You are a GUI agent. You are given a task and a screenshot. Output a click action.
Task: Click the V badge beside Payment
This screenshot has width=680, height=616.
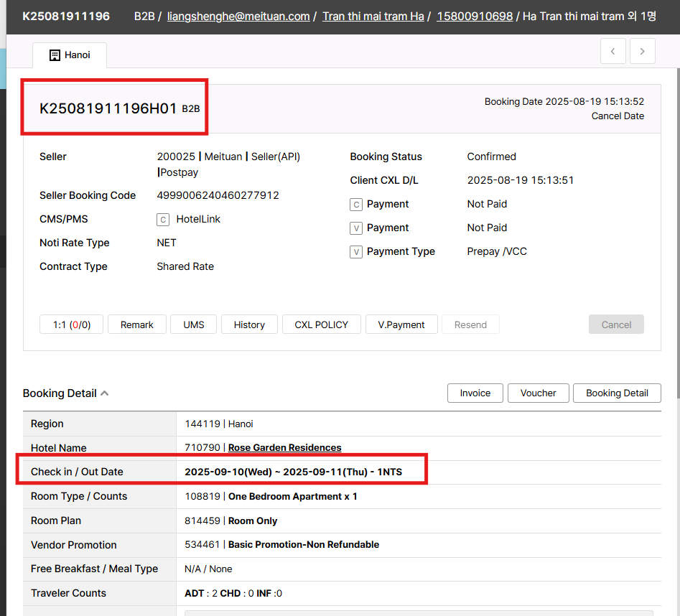point(356,228)
